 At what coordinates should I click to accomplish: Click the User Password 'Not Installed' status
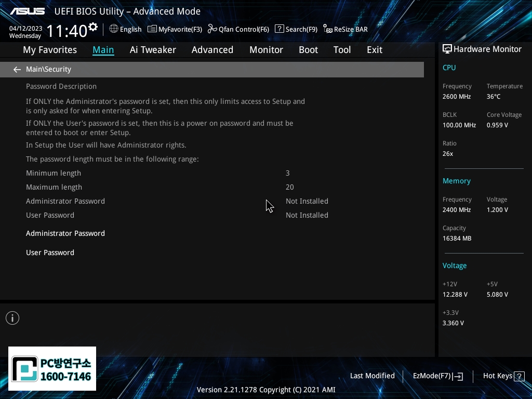(x=307, y=215)
